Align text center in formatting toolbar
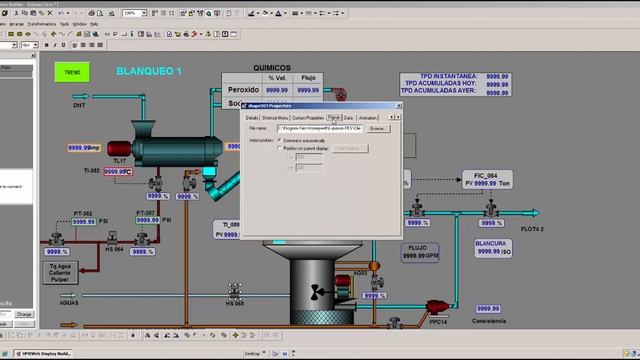 pos(83,45)
